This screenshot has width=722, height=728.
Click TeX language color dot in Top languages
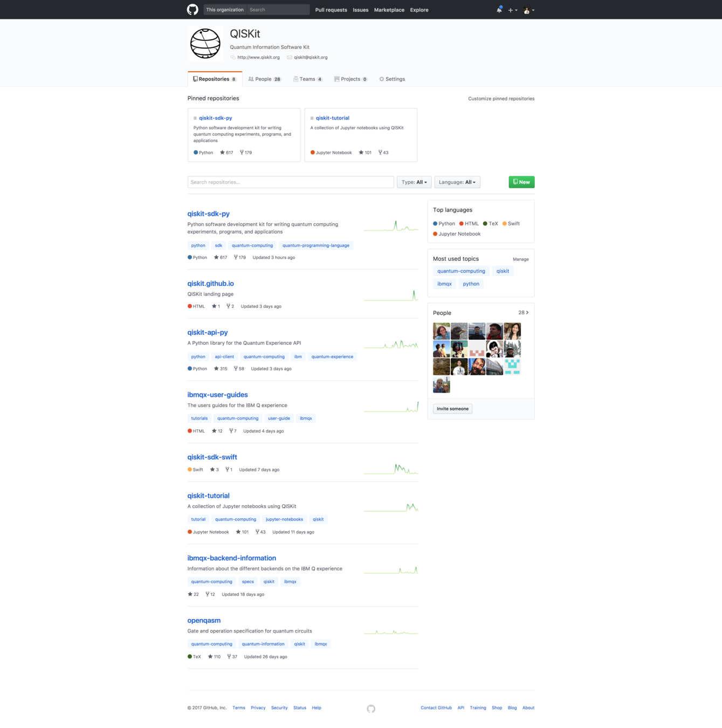[485, 224]
